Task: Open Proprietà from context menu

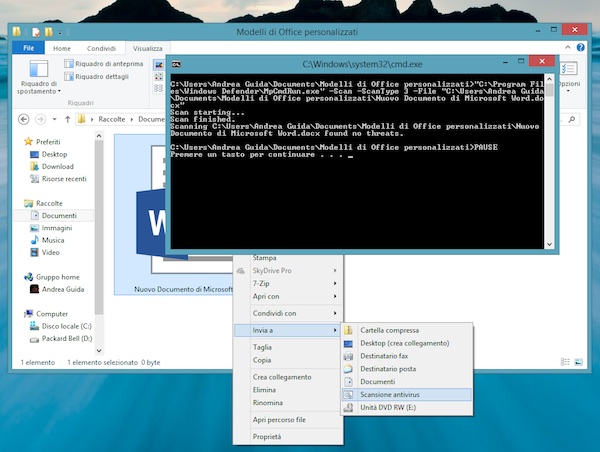Action: [289, 437]
